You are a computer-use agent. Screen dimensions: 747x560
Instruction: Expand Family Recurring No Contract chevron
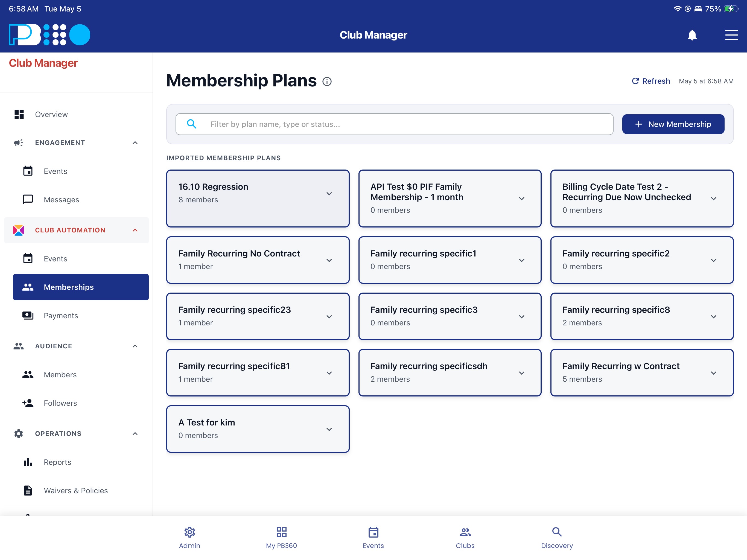click(x=329, y=260)
